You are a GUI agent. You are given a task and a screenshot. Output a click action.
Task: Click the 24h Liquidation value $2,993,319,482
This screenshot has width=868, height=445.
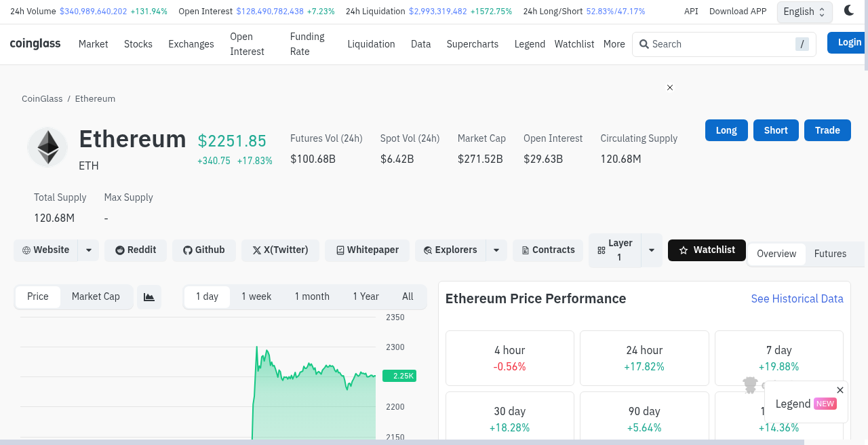click(438, 12)
